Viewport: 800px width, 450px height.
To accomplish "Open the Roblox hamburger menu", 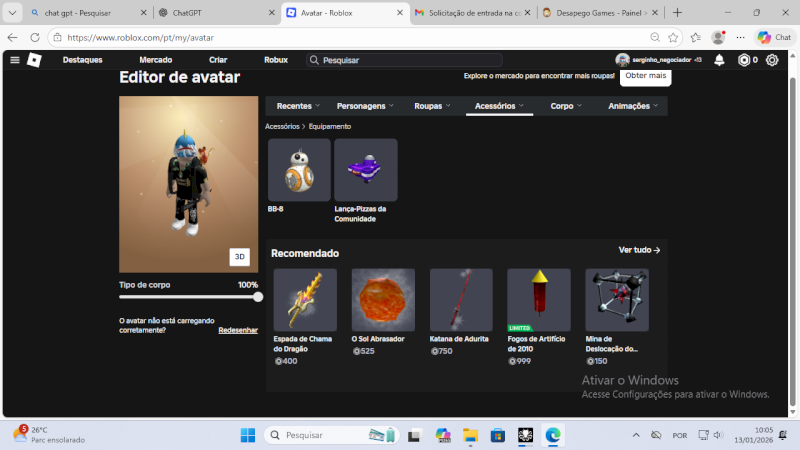I will pos(15,60).
